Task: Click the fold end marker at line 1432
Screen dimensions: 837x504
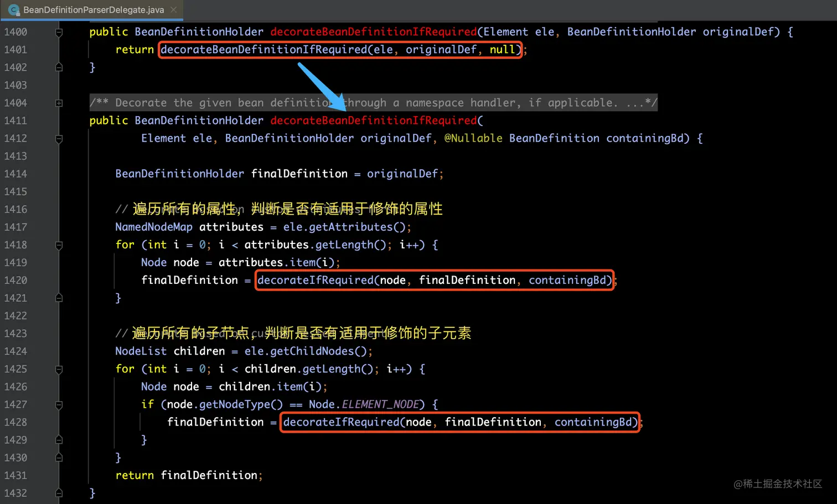Action: [59, 493]
